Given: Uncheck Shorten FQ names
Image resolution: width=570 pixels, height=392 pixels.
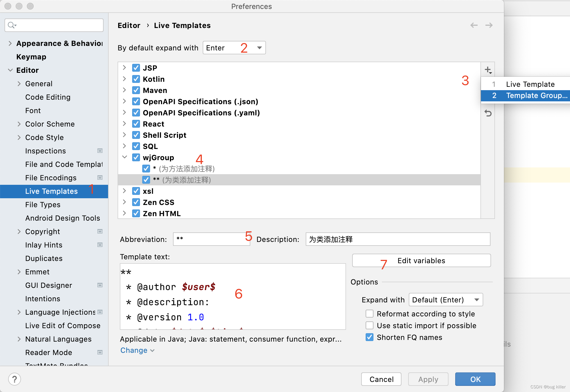Looking at the screenshot, I should tap(369, 337).
